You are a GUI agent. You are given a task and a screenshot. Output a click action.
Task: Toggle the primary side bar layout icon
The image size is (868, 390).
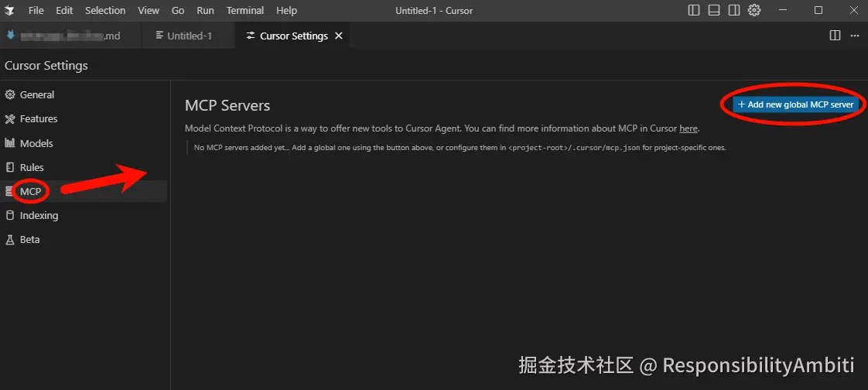pos(694,10)
